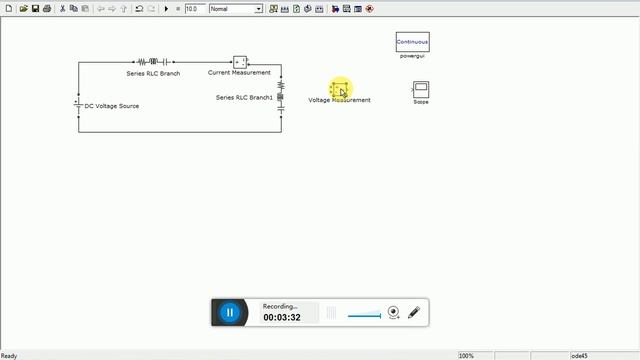Click the refresh model blocks toolbar icon
The height and width of the screenshot is (360, 640).
click(296, 9)
